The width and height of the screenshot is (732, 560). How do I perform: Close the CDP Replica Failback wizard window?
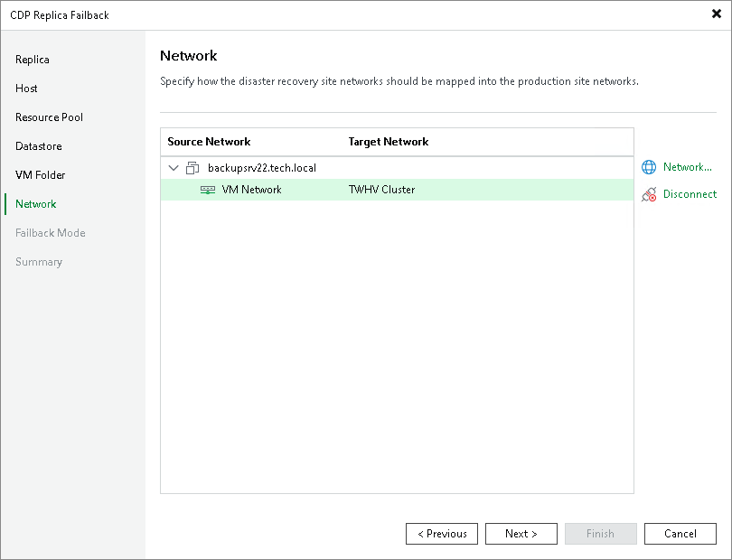click(717, 14)
